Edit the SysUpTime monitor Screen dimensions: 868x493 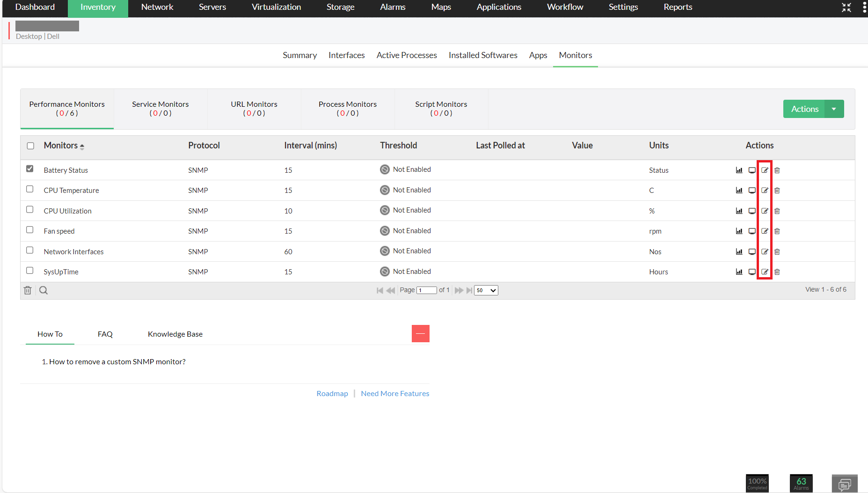pos(765,272)
